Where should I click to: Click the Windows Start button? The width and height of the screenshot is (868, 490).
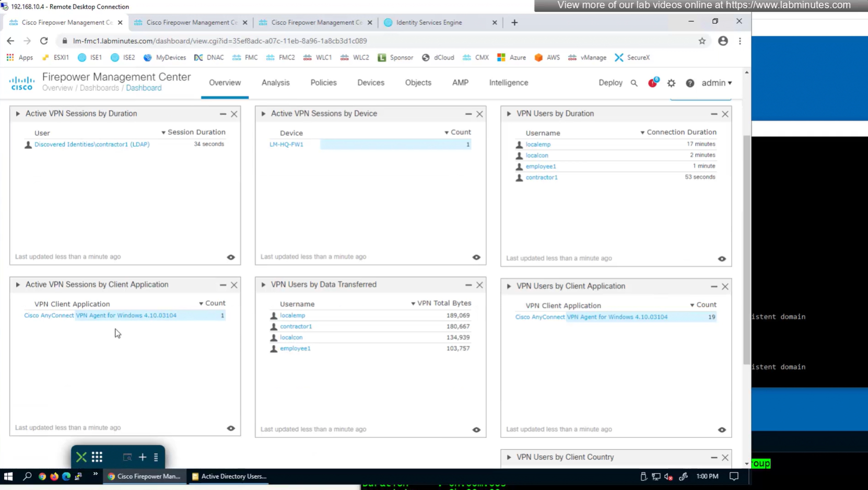[x=8, y=476]
